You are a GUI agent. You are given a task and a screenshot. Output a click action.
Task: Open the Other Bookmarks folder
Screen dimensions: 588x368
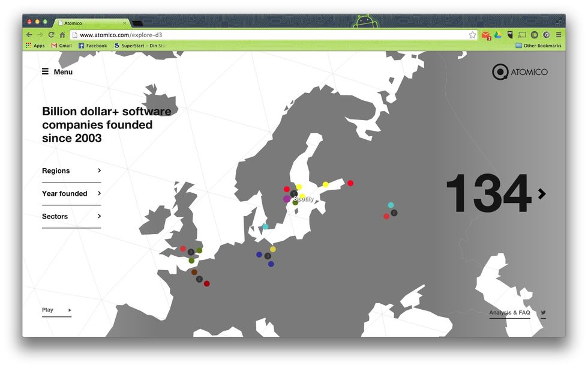tap(538, 46)
